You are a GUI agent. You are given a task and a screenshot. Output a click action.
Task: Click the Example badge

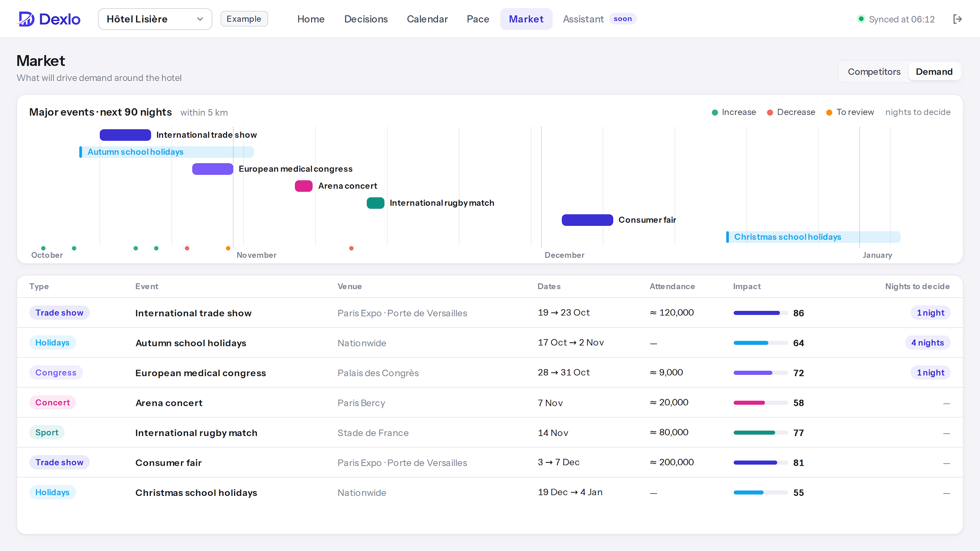coord(244,19)
